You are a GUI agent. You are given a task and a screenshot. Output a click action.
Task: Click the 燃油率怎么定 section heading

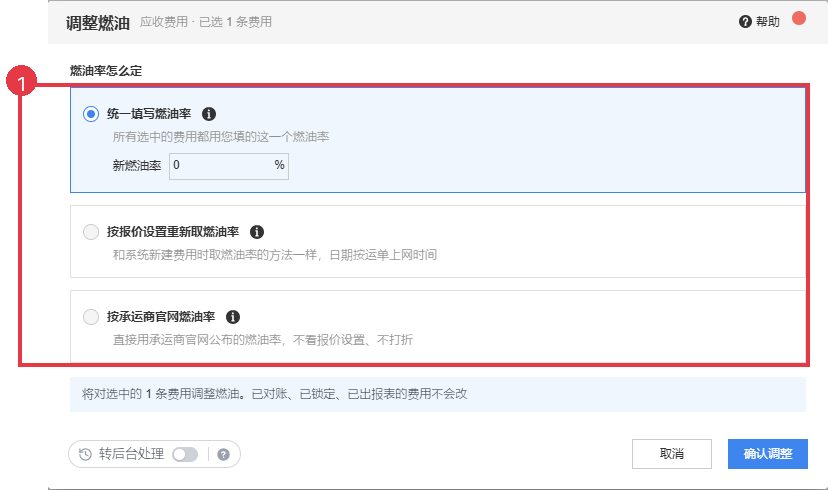[106, 71]
